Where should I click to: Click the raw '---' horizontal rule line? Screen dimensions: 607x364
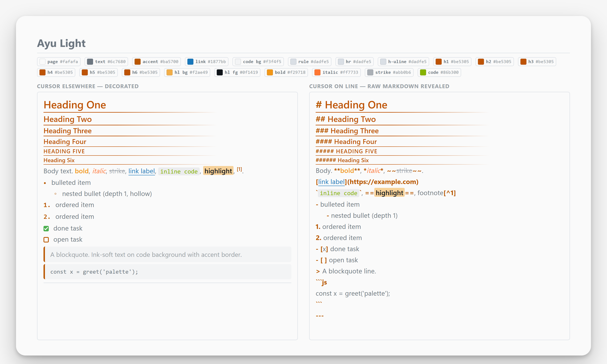pyautogui.click(x=319, y=316)
